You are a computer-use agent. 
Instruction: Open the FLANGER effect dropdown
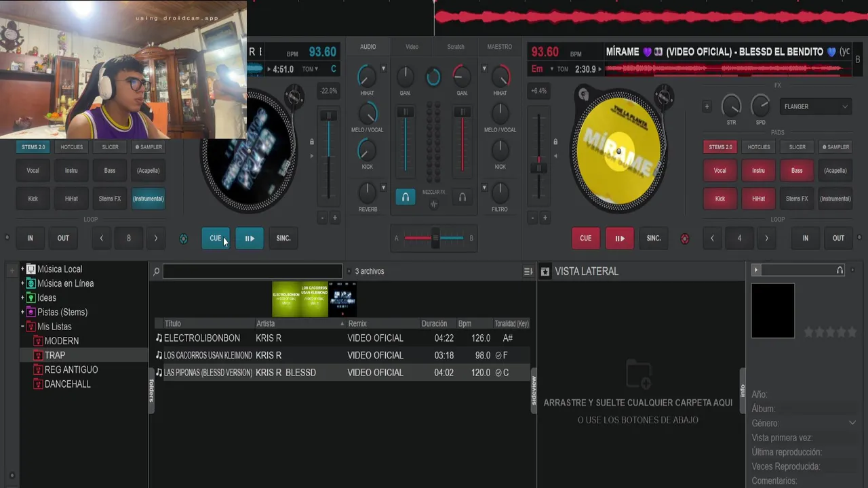(x=816, y=106)
